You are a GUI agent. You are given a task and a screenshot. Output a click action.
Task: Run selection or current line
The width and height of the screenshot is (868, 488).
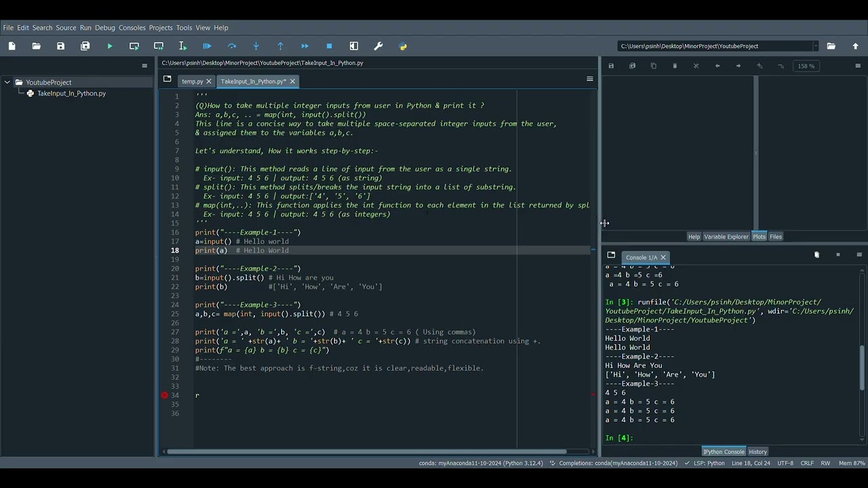pos(183,46)
